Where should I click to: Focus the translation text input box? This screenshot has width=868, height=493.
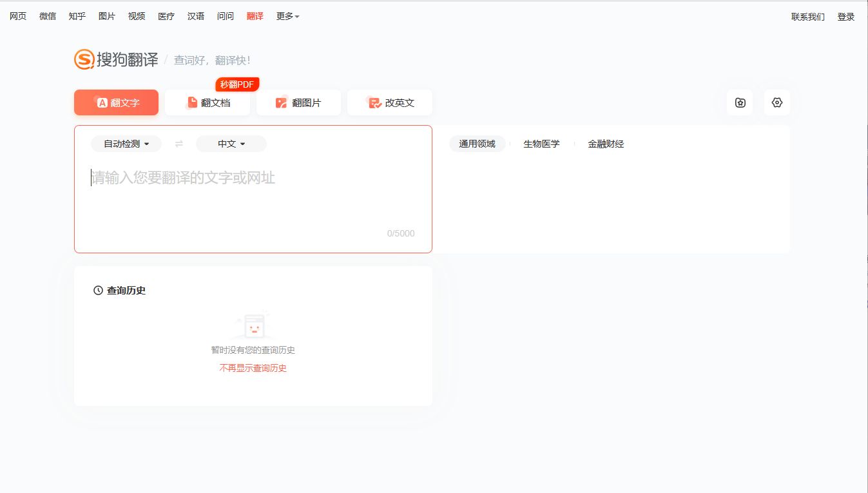pos(253,189)
